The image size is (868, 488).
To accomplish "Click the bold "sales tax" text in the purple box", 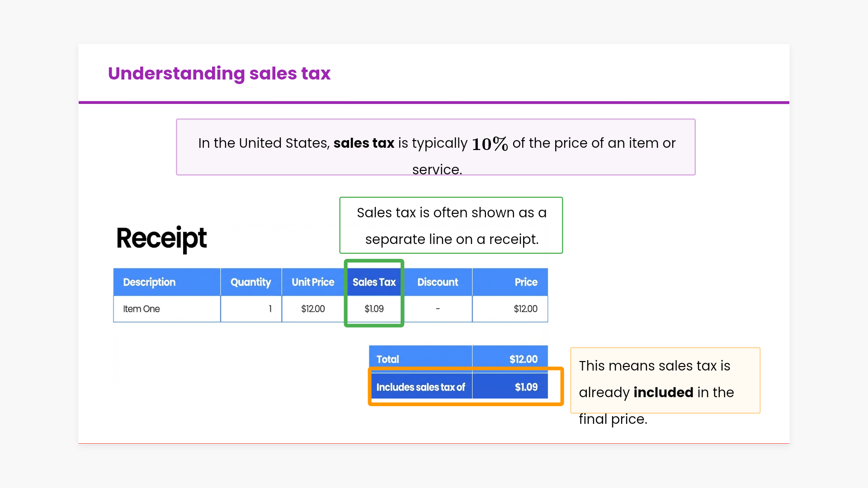I will 363,143.
